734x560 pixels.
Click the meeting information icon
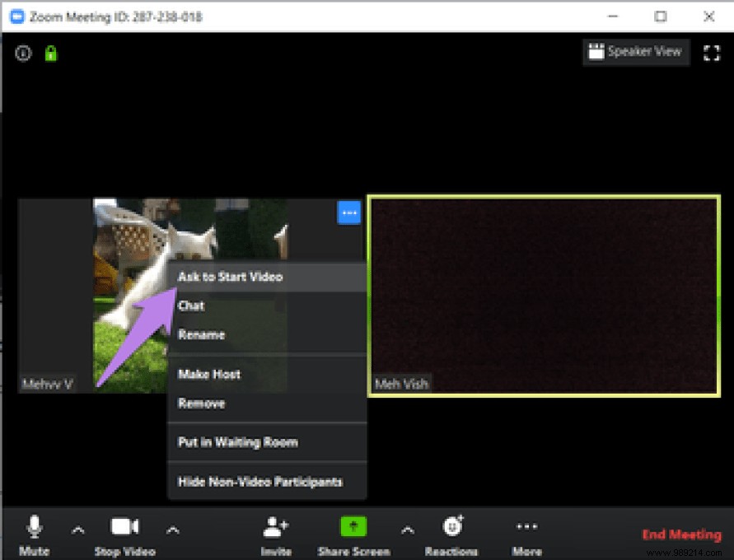pos(22,52)
